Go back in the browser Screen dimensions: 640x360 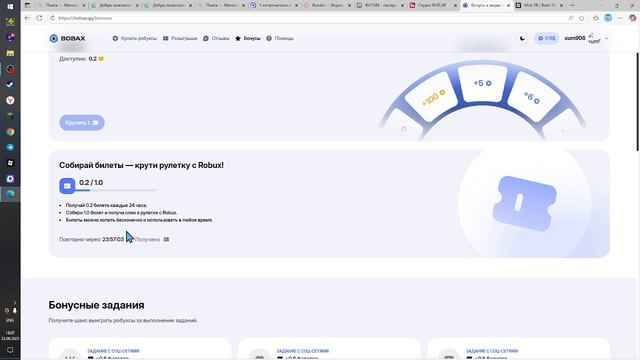(27, 18)
